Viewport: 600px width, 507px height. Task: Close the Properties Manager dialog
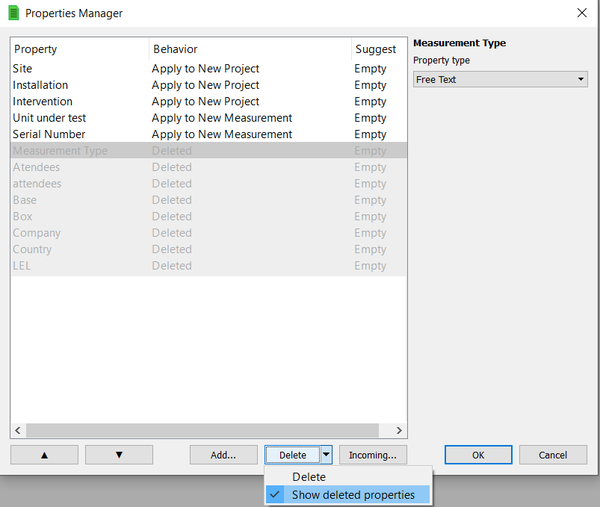(581, 13)
